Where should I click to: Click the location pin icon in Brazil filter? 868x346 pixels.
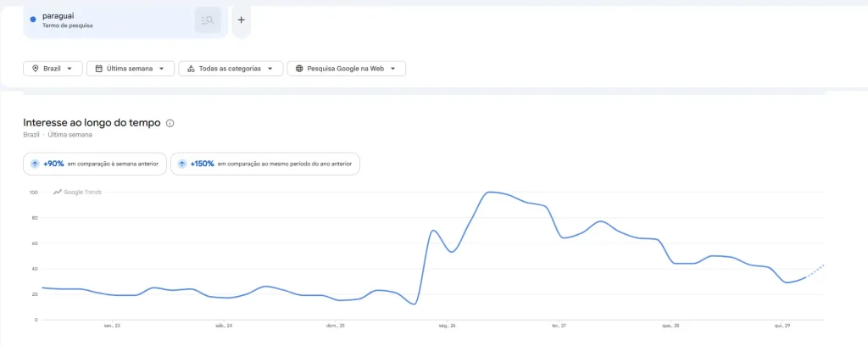click(x=36, y=69)
